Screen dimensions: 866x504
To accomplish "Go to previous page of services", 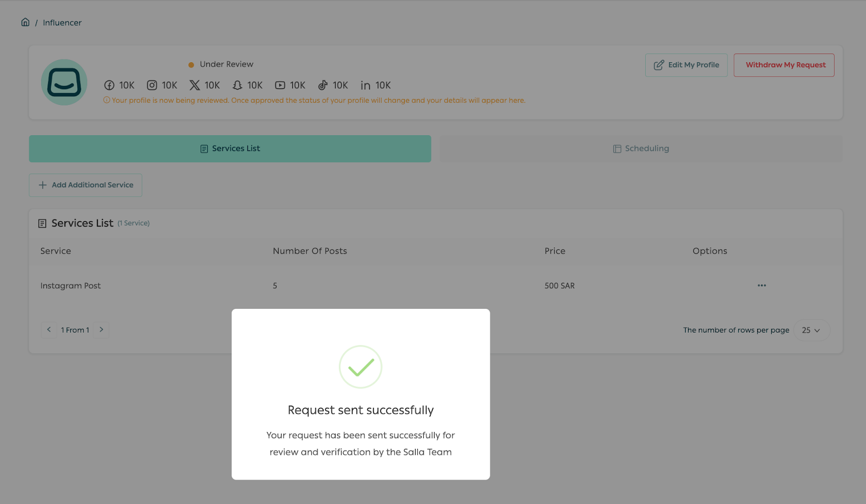I will 49,330.
